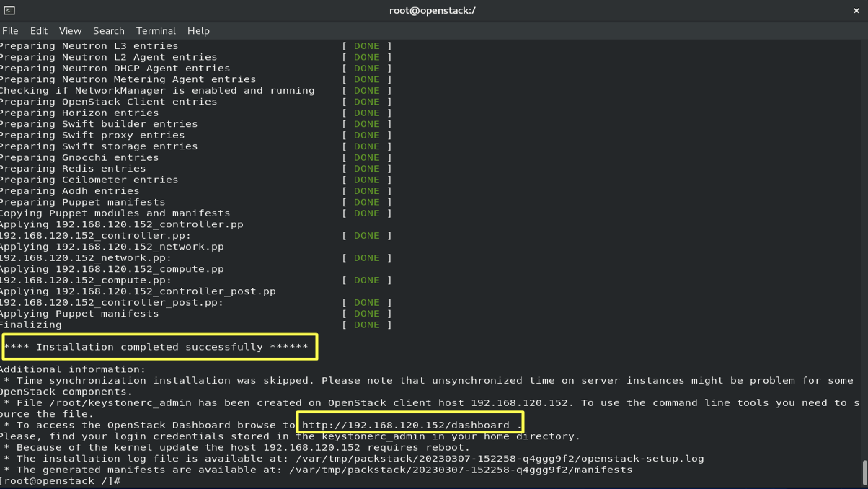This screenshot has height=489, width=868.
Task: Open the Terminal menu
Action: tap(156, 31)
